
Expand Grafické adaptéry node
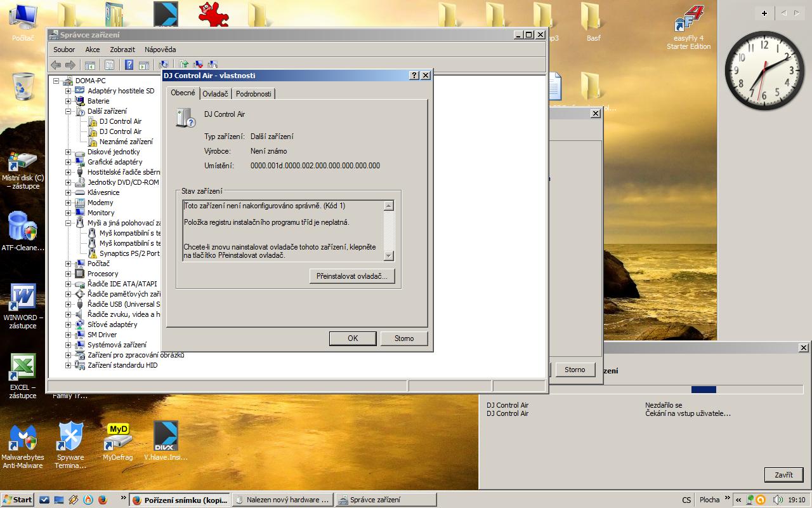tap(68, 162)
